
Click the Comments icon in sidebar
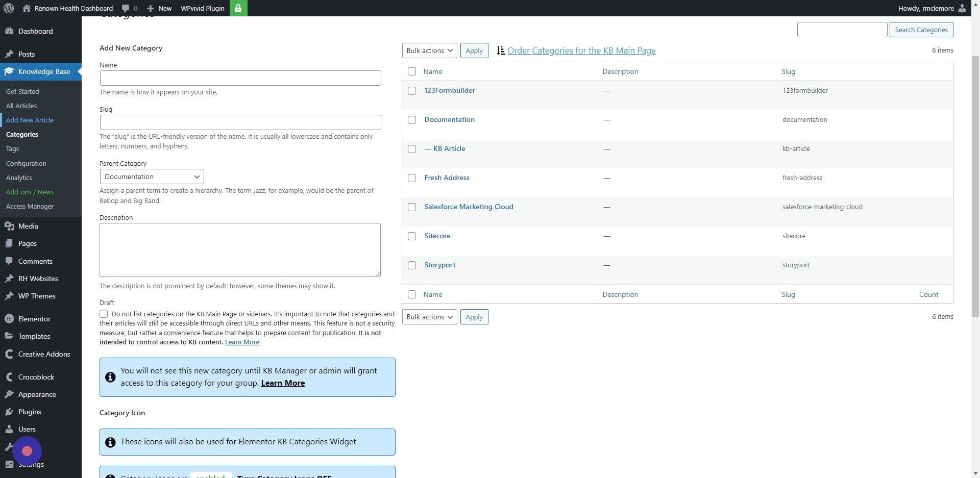[9, 261]
